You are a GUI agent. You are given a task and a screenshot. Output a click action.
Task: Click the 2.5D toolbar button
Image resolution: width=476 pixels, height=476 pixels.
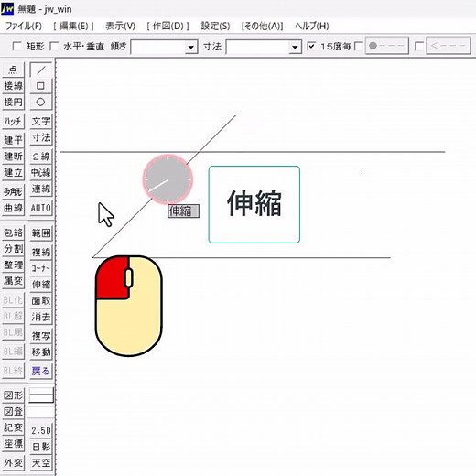41,430
